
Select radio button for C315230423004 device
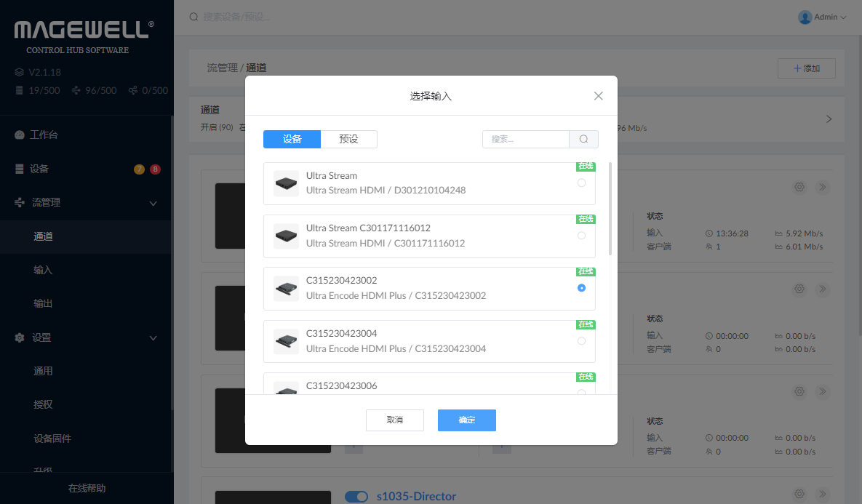pyautogui.click(x=581, y=341)
